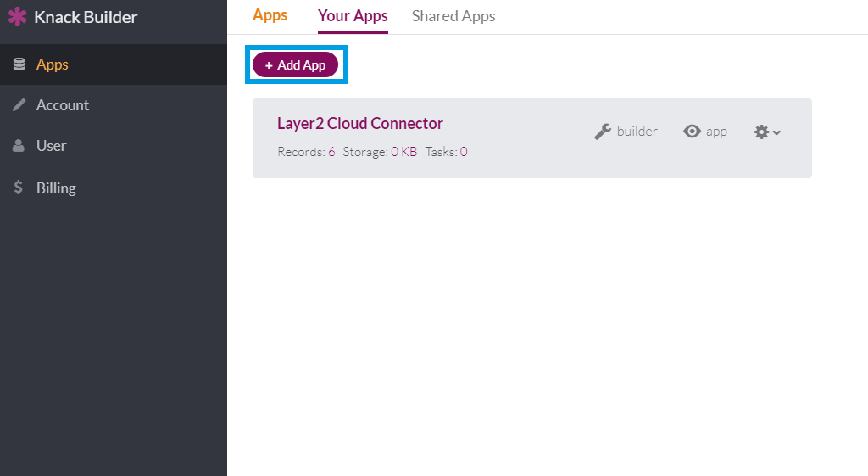This screenshot has width=868, height=476.
Task: Click the app text link beside the eye
Action: pos(716,132)
